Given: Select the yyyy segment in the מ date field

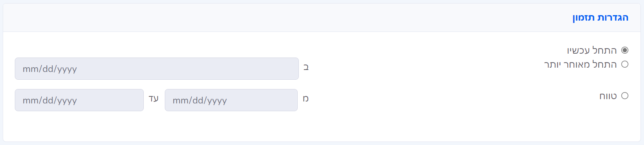Looking at the screenshot, I should pyautogui.click(x=217, y=101).
